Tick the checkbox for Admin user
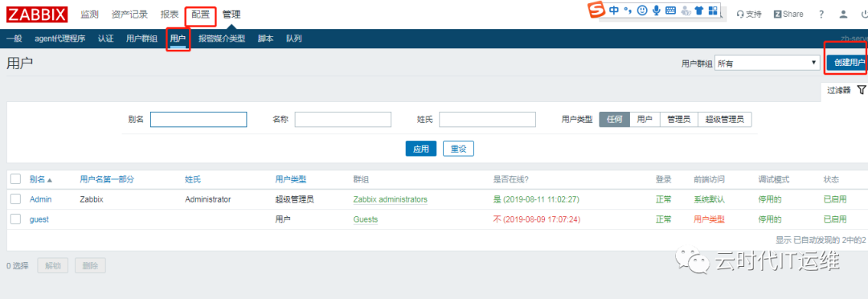The image size is (868, 299). coord(15,199)
